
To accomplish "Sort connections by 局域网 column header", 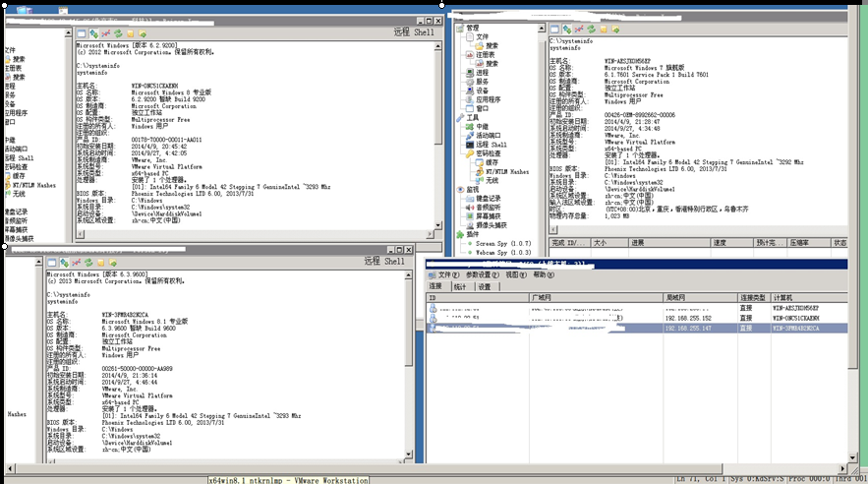I will click(700, 298).
